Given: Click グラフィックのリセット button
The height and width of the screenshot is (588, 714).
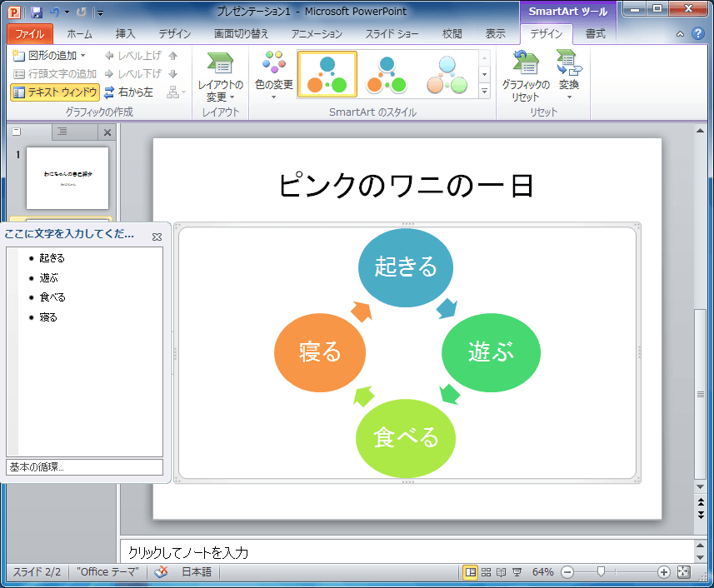Looking at the screenshot, I should click(x=526, y=77).
